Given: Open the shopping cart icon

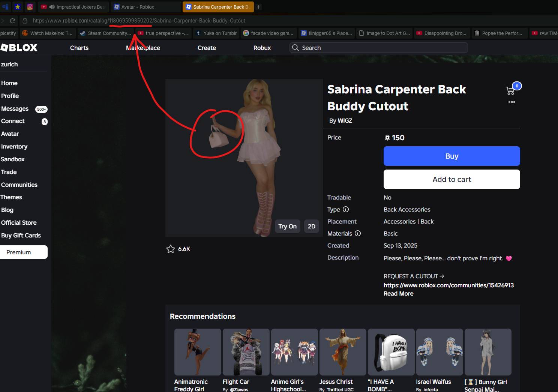Looking at the screenshot, I should coord(510,90).
